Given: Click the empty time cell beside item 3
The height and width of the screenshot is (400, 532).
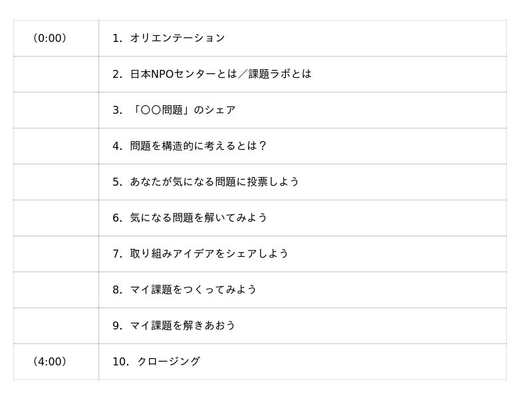Looking at the screenshot, I should pyautogui.click(x=56, y=110).
